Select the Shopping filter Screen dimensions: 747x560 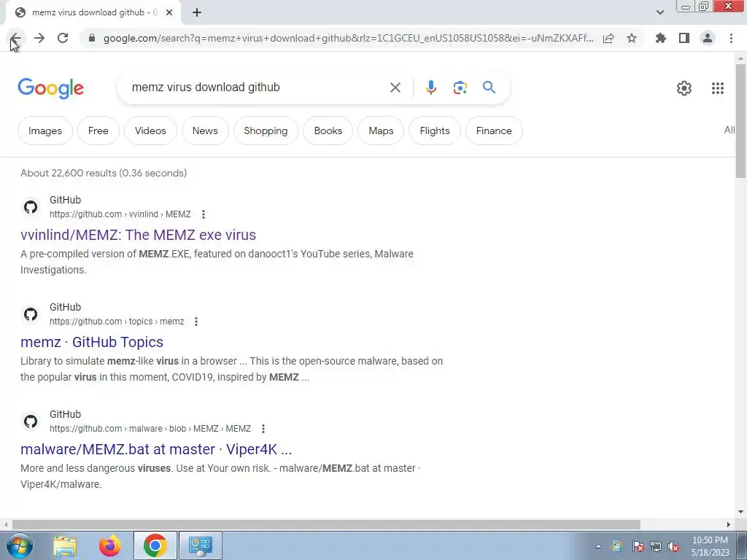[x=266, y=131]
